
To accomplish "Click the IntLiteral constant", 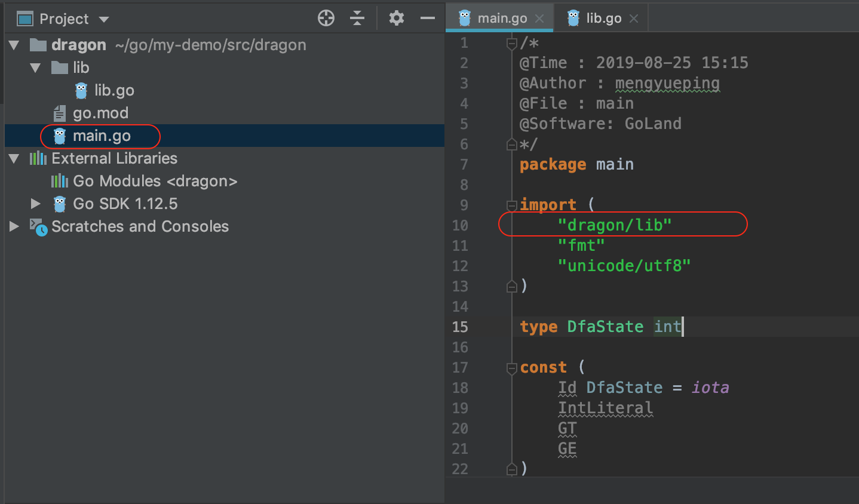I will click(605, 408).
